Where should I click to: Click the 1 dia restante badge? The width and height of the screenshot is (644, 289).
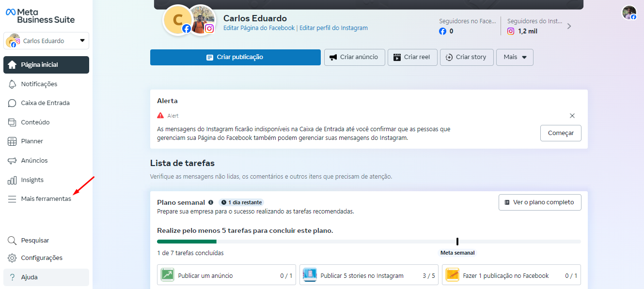click(241, 202)
